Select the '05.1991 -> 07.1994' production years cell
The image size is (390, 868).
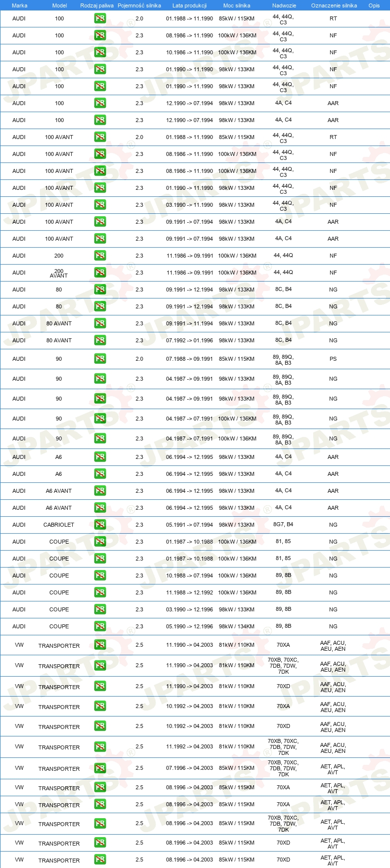(x=190, y=525)
